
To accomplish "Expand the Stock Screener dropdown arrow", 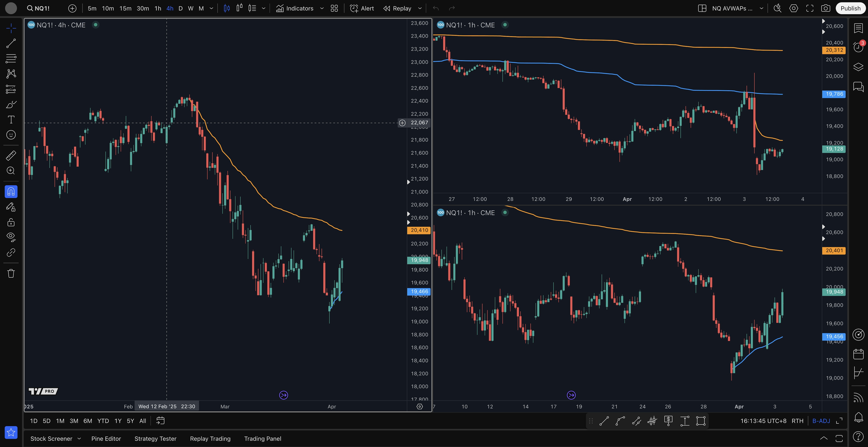I will point(79,439).
